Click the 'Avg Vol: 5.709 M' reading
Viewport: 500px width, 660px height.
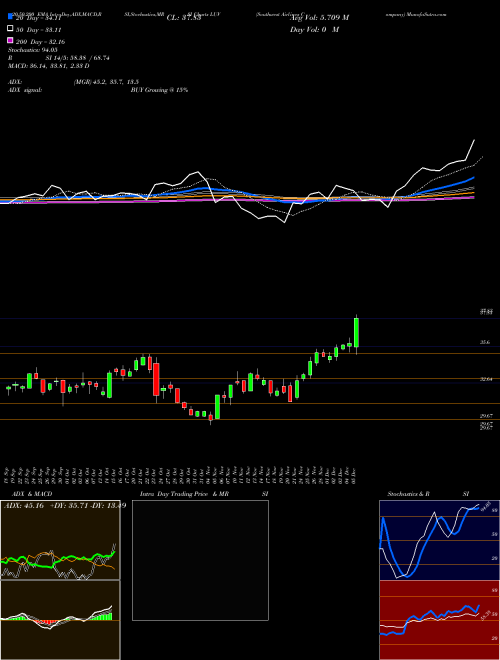[320, 18]
